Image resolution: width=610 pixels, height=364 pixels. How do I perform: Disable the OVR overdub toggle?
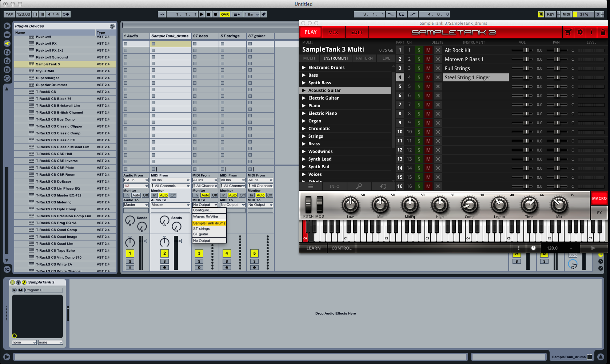click(x=225, y=14)
